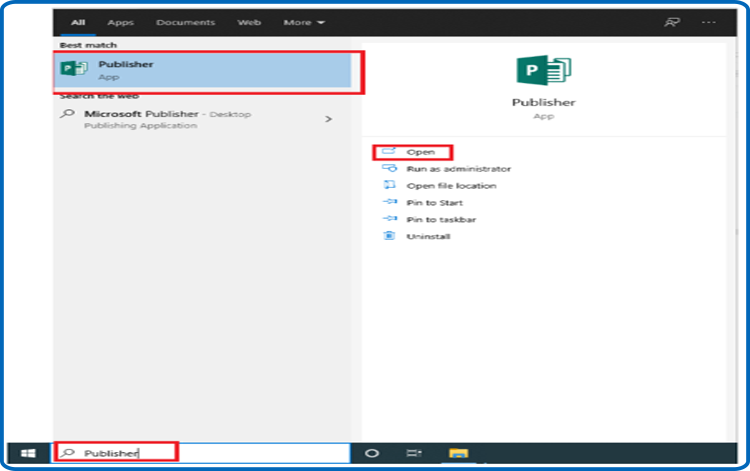
Task: Open Cortana circle icon on taskbar
Action: click(x=372, y=453)
